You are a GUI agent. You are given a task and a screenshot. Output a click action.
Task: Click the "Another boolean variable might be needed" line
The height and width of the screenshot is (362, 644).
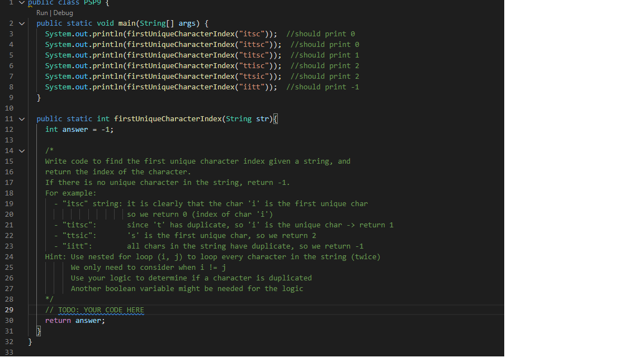pos(187,289)
